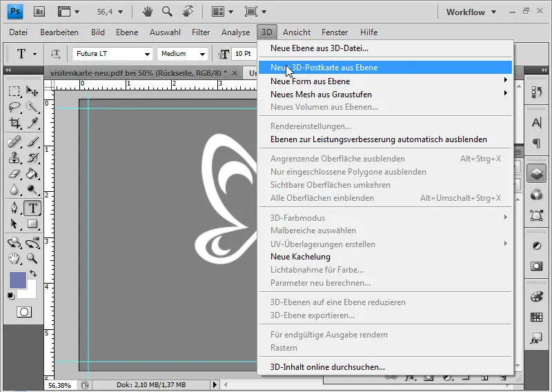Select the Hand tool in toolbox
Image resolution: width=552 pixels, height=392 pixels.
pos(14,259)
